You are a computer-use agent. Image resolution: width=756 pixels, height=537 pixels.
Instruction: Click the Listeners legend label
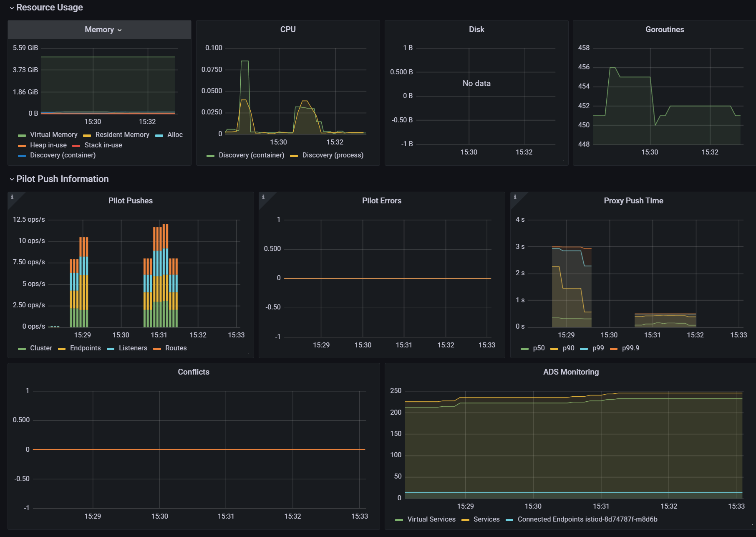click(133, 348)
